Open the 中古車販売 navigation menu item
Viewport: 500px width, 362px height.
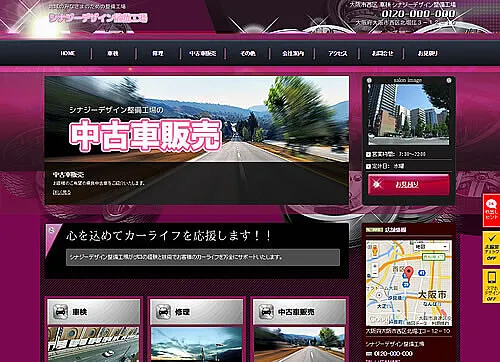(203, 53)
